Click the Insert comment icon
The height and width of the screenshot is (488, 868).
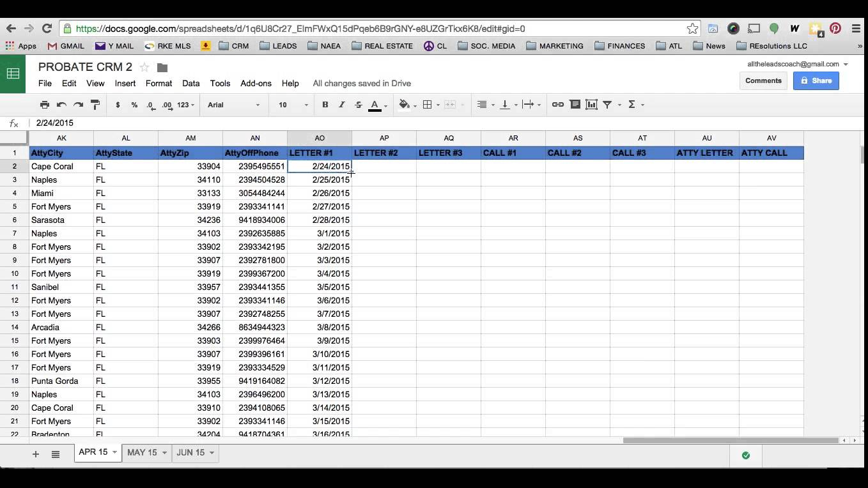(575, 105)
